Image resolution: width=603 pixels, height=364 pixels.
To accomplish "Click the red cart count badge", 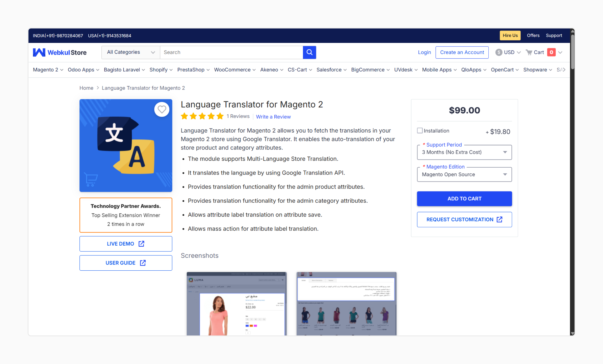I will (x=551, y=52).
